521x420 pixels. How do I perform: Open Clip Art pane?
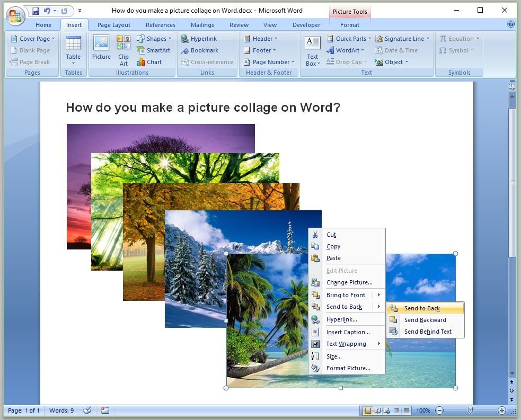pos(123,50)
